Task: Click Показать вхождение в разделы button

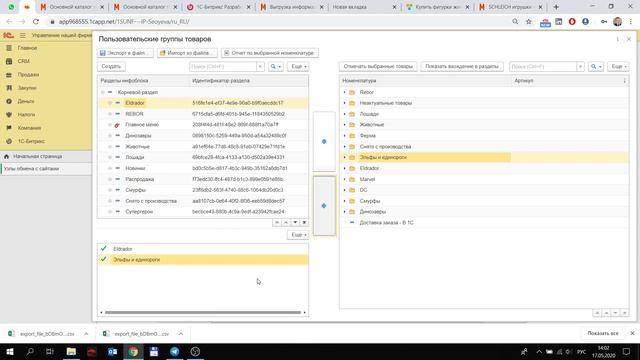Action: (462, 67)
